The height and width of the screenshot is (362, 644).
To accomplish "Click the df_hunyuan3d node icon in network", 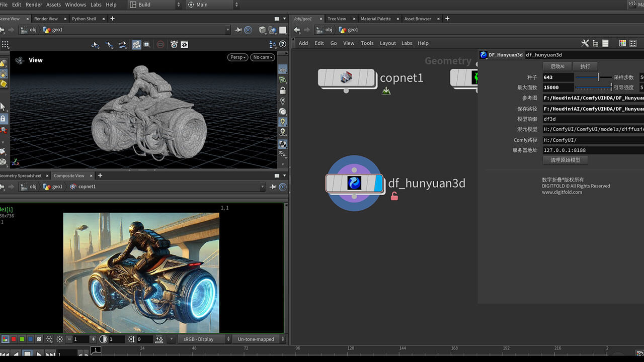I will point(355,184).
